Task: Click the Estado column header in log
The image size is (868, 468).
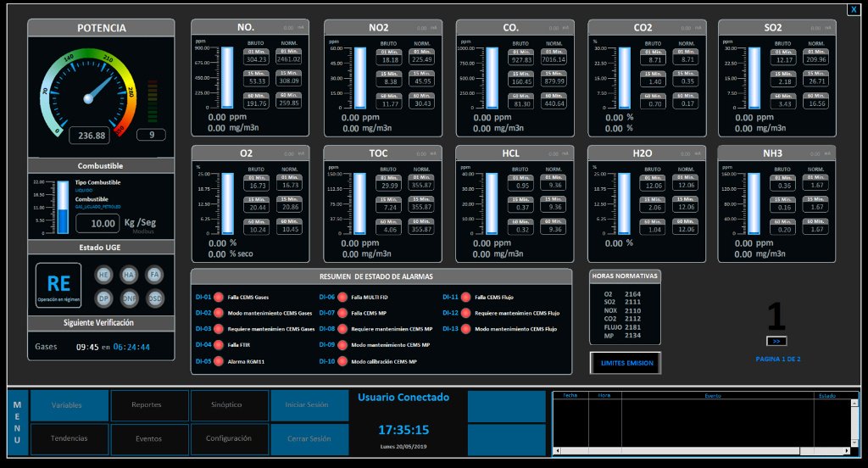Action: [x=827, y=395]
